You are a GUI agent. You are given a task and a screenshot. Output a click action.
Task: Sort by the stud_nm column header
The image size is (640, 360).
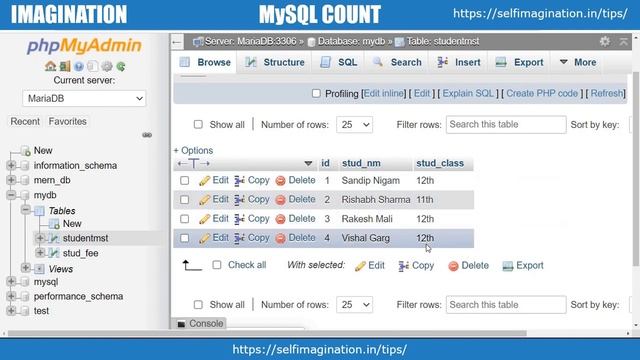coord(361,163)
